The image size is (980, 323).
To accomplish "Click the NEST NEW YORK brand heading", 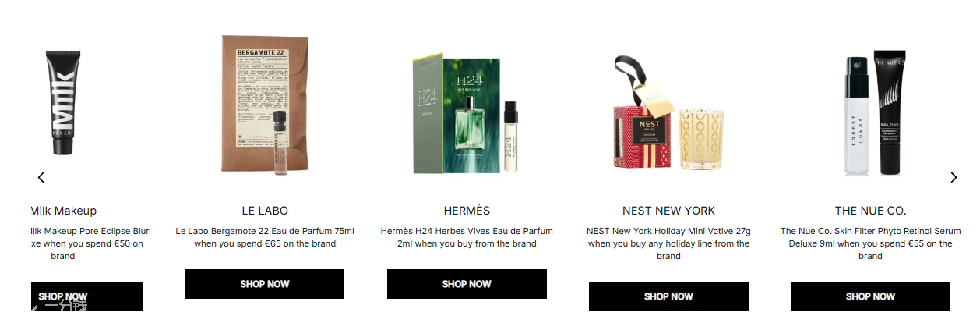I will click(668, 211).
